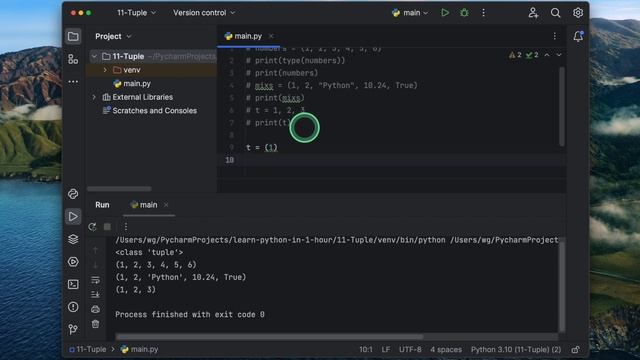Open more run actions menu in title bar

(x=483, y=13)
